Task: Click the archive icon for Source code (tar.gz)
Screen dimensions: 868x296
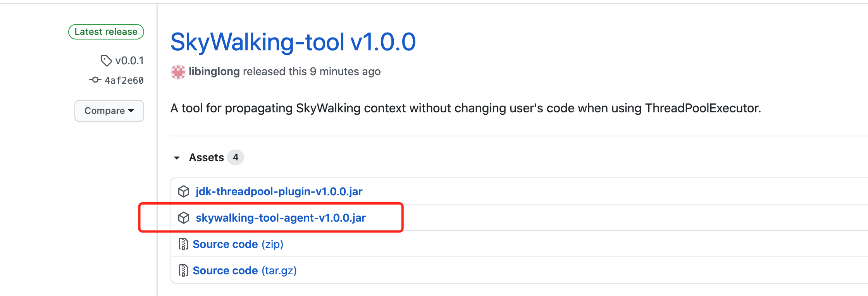Action: [183, 270]
